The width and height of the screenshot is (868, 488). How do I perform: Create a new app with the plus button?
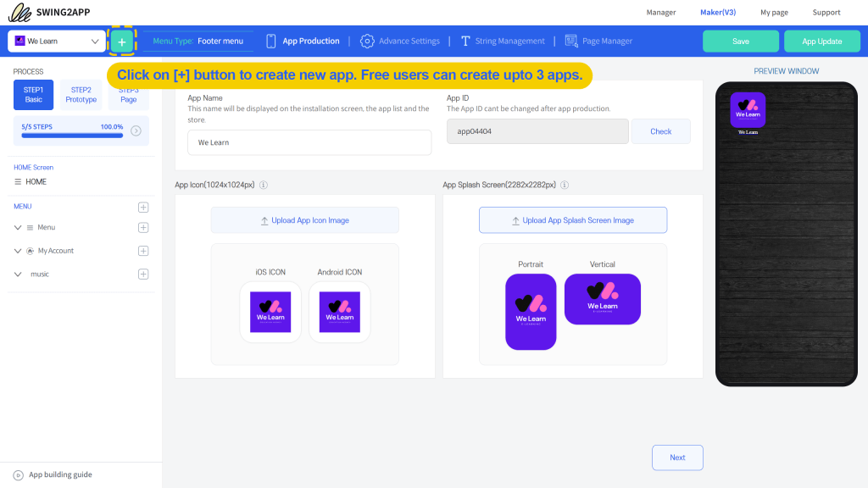[x=122, y=42]
